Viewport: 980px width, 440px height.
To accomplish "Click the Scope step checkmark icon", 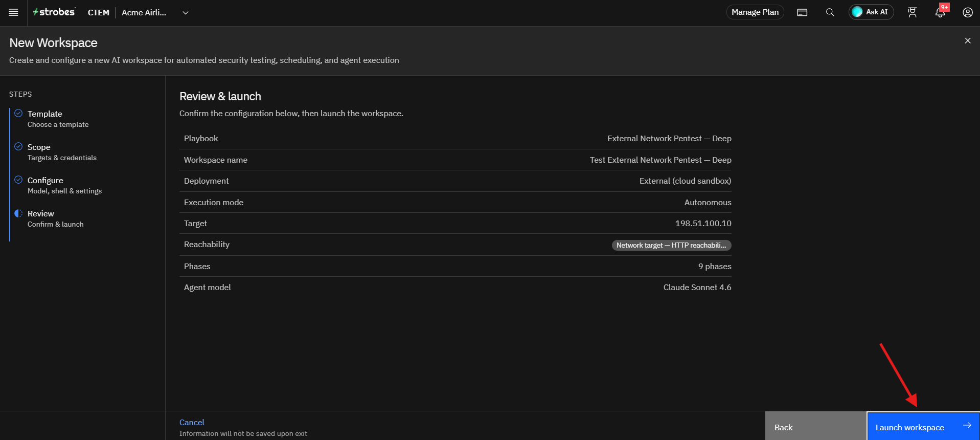I will tap(18, 146).
